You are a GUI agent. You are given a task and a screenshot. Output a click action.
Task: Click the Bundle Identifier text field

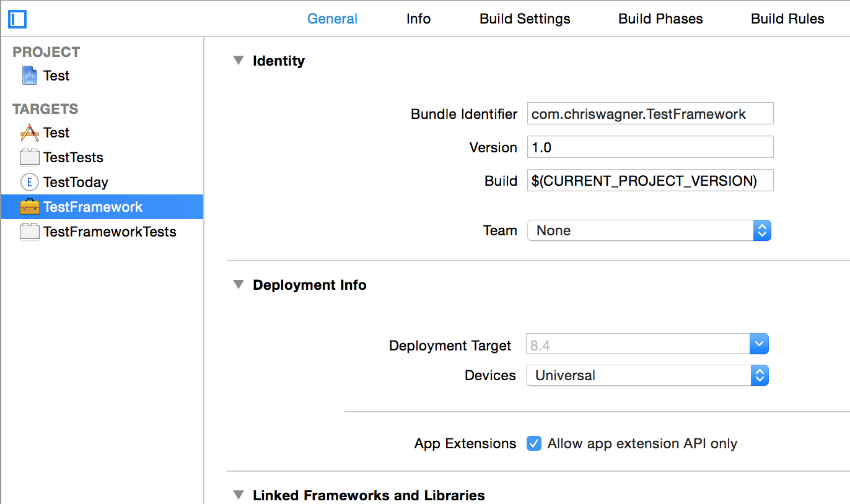pos(650,114)
